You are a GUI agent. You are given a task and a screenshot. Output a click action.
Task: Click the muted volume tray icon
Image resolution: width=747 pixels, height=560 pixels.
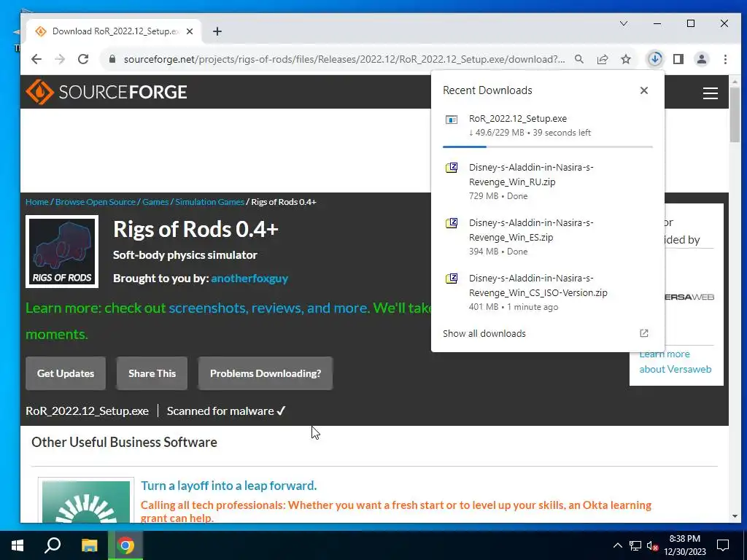(x=652, y=545)
